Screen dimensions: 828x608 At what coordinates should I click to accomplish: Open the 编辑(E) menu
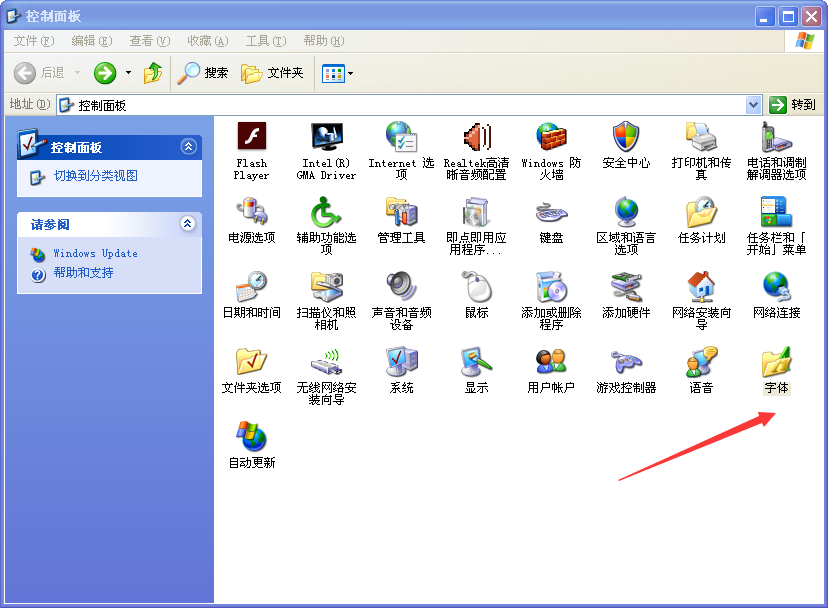92,41
